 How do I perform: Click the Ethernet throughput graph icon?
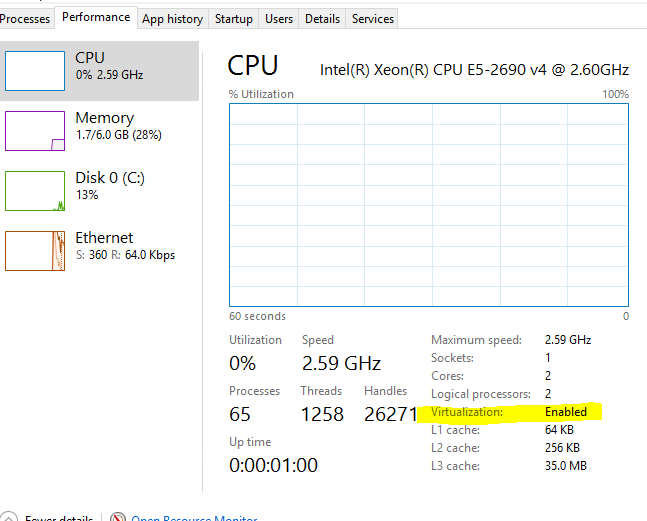point(35,251)
